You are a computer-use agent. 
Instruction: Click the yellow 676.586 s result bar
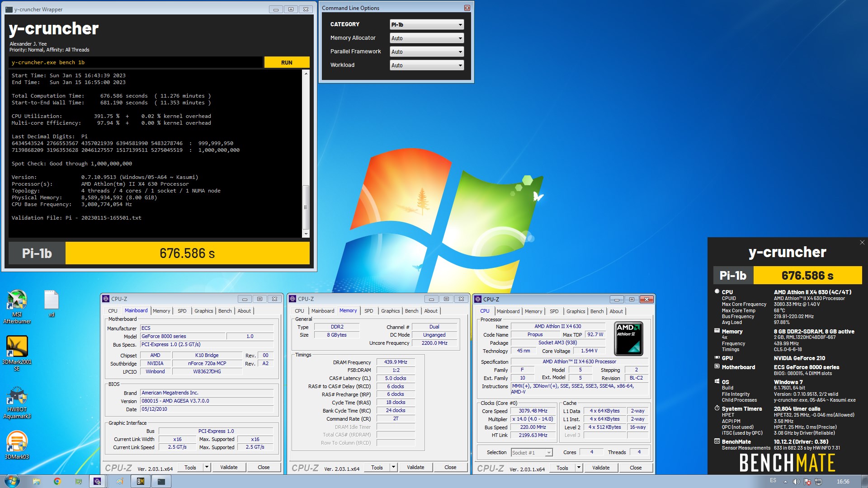(x=187, y=253)
